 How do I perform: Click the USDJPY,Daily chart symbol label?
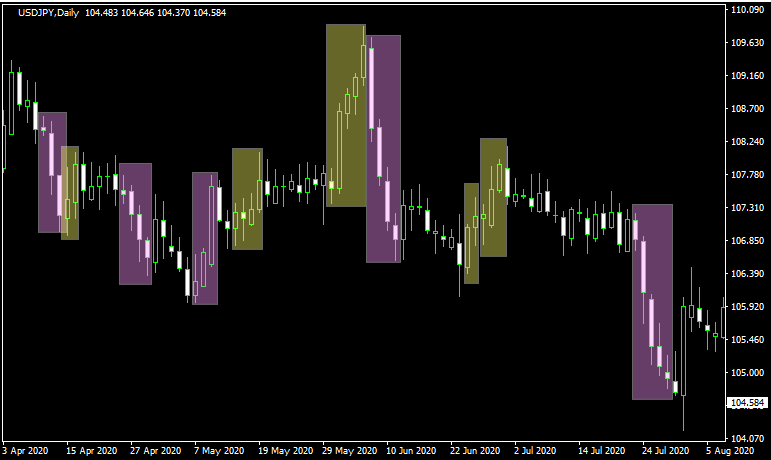[48, 13]
